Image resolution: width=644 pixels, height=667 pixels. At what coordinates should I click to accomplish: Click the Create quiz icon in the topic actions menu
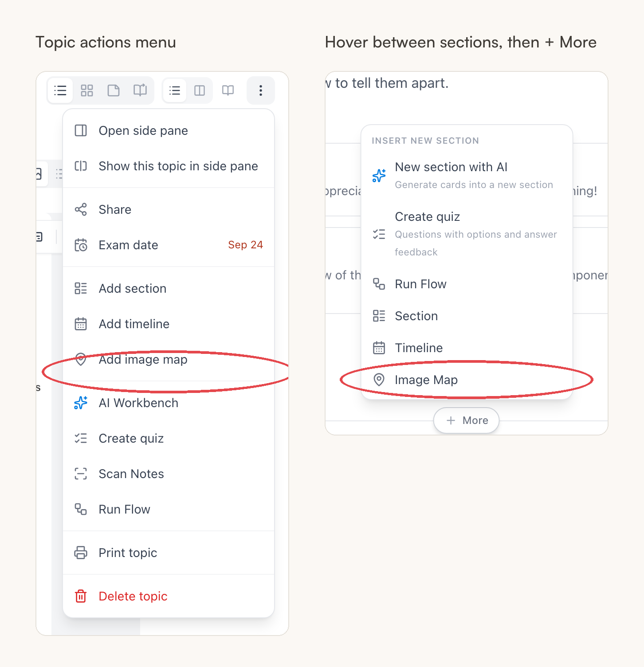point(81,438)
